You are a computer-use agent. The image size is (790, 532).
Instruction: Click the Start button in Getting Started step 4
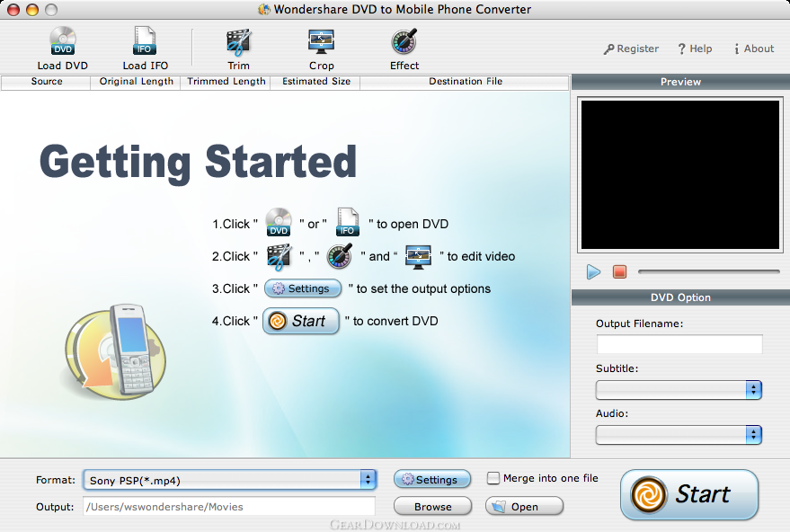click(x=301, y=321)
